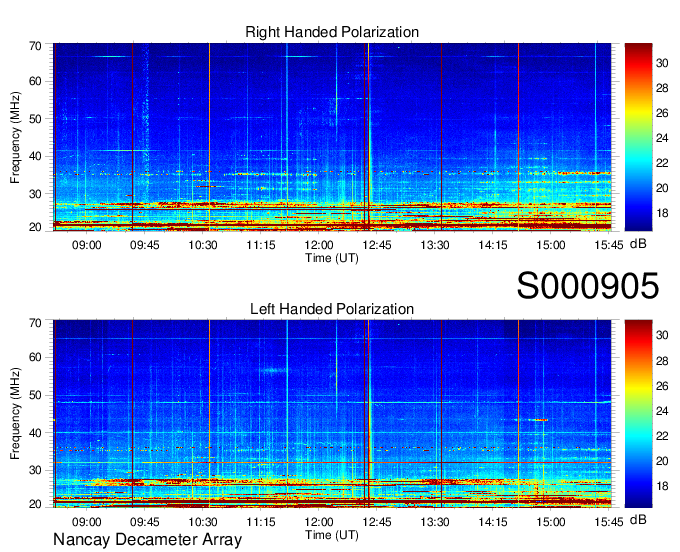Click the 12:45 time tick of Left Handed plot
This screenshot has width=680, height=552.
tap(377, 522)
